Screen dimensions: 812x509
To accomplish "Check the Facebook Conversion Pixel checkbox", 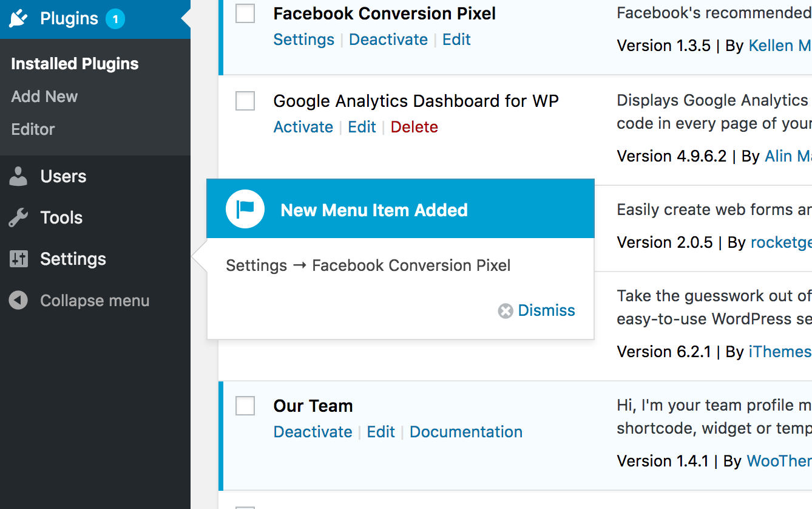I will coord(245,13).
